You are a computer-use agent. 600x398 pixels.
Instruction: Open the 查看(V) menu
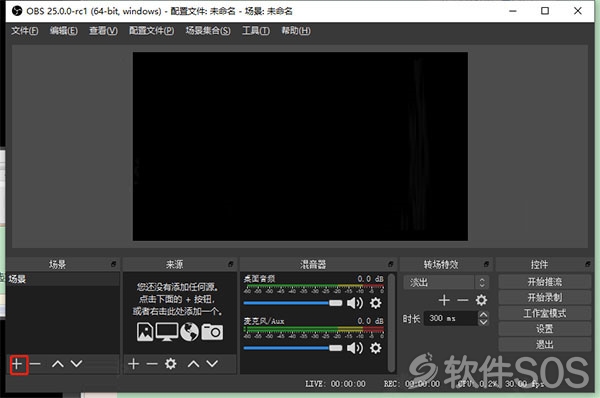103,31
